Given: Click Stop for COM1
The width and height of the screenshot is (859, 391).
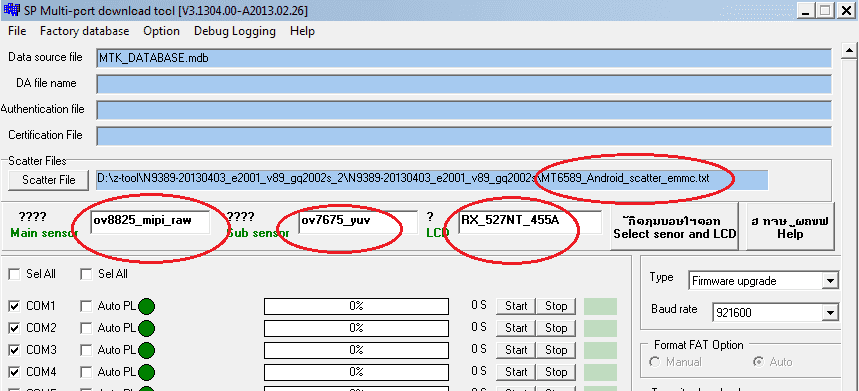Looking at the screenshot, I should [x=556, y=306].
